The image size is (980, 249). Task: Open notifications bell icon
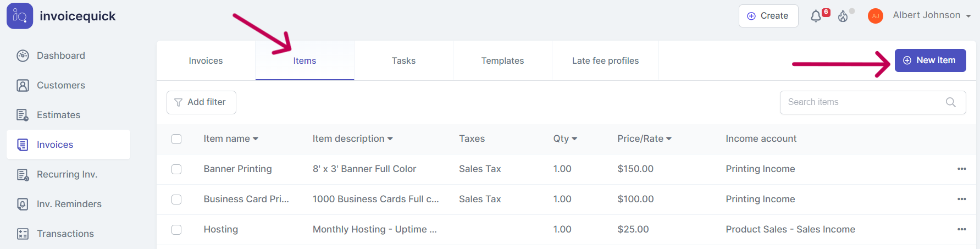click(816, 16)
